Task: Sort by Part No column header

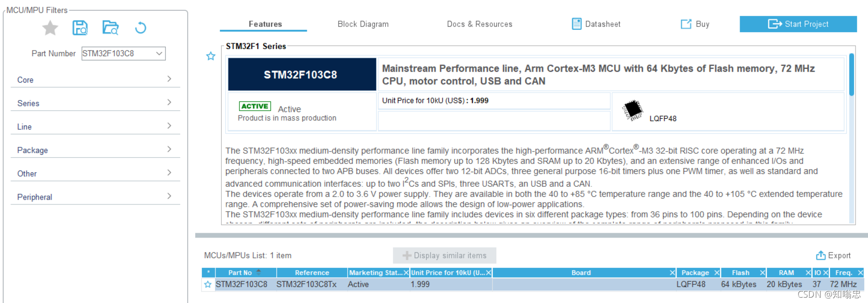Action: pyautogui.click(x=246, y=273)
